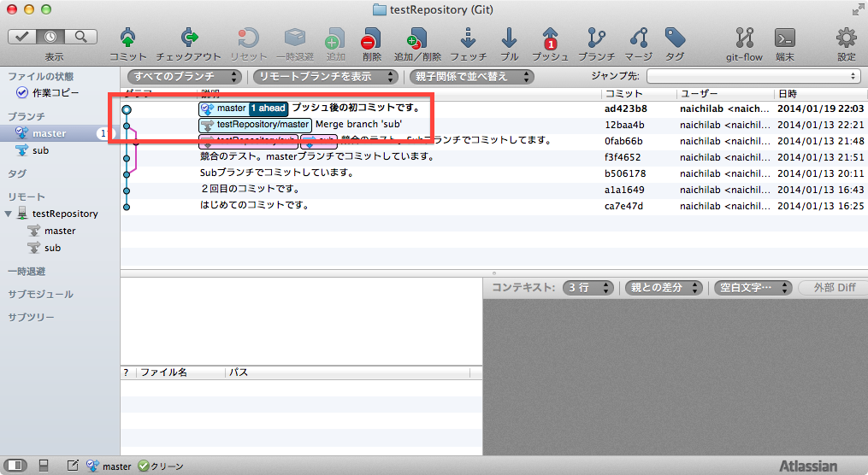Click the fullscreen arrows in title bar
The width and height of the screenshot is (868, 475).
click(x=858, y=9)
